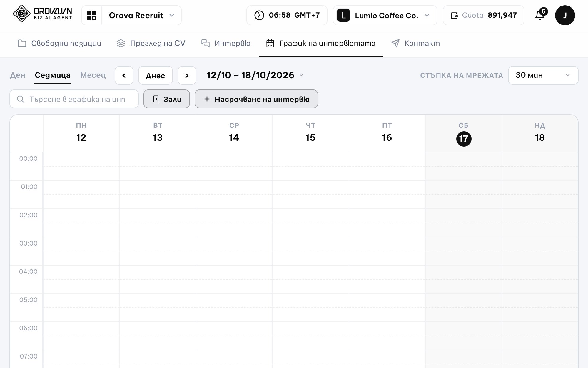Switch to Ден view
The width and height of the screenshot is (588, 368).
[18, 75]
